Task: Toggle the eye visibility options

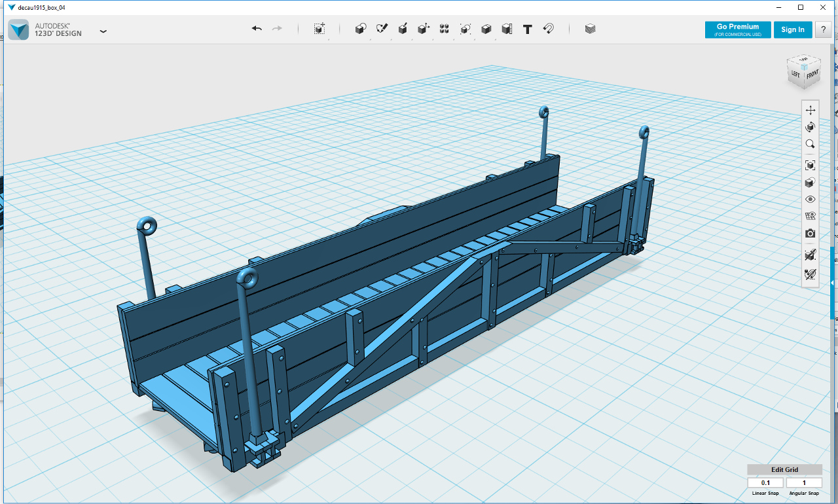Action: click(x=811, y=200)
